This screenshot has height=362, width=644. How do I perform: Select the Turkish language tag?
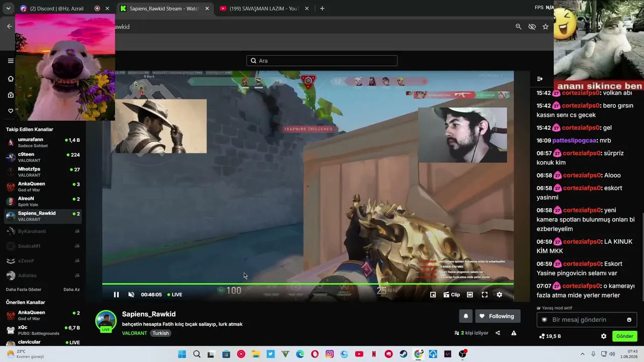[x=161, y=333]
